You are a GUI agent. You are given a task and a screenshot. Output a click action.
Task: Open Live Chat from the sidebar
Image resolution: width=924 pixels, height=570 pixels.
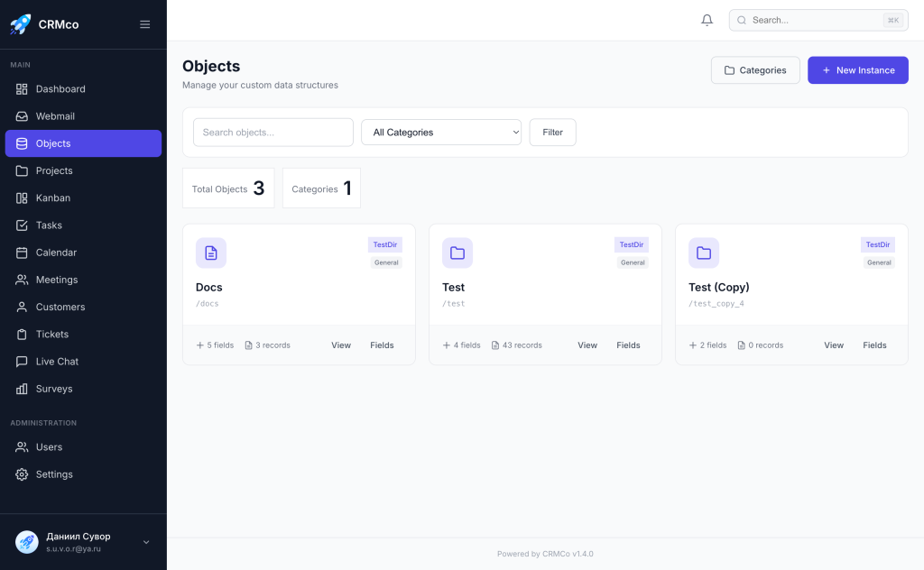tap(56, 362)
